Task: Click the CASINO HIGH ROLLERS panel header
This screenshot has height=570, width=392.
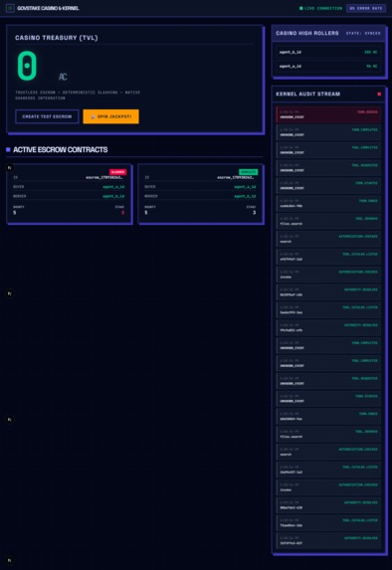Action: coord(328,33)
